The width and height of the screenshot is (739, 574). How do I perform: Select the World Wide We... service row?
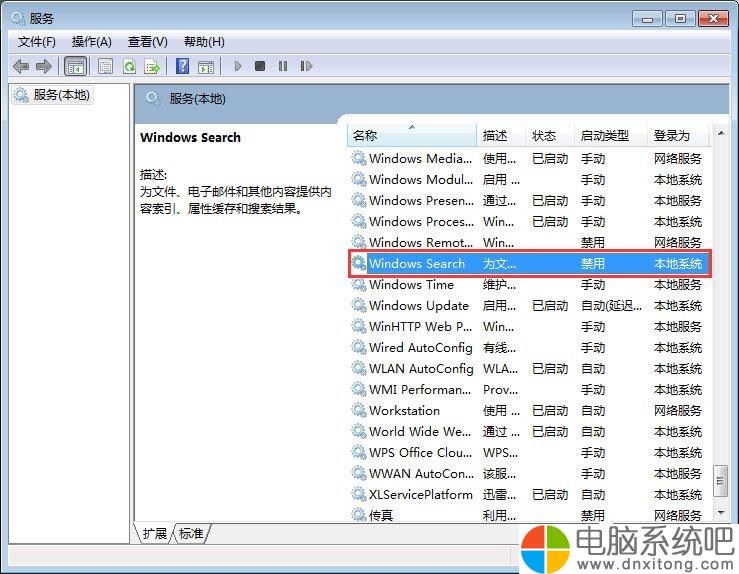coord(529,432)
